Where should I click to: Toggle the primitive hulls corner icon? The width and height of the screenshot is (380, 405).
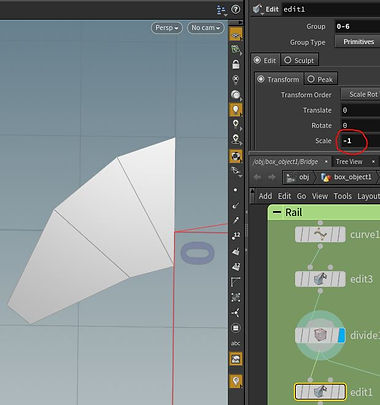tap(236, 282)
